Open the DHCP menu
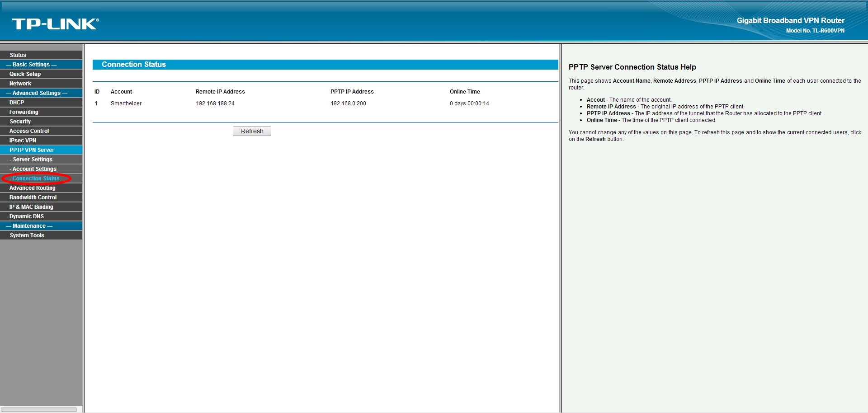Screen dimensions: 868x413 [41, 103]
